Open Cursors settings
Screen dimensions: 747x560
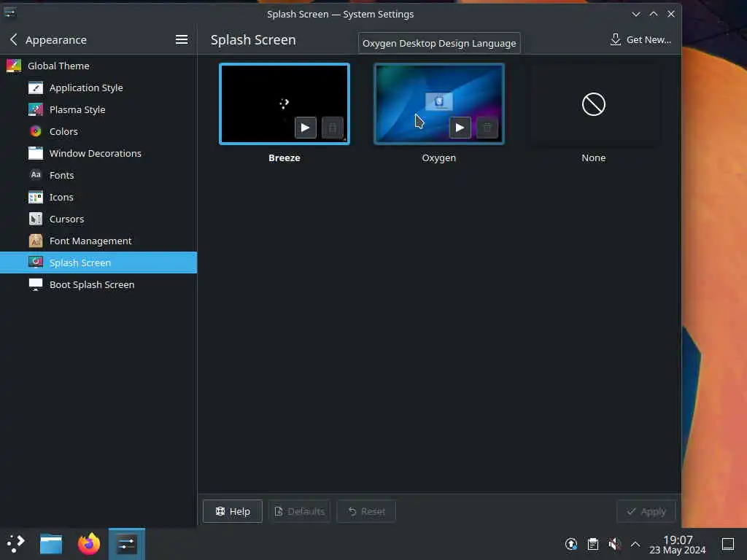coord(98,219)
